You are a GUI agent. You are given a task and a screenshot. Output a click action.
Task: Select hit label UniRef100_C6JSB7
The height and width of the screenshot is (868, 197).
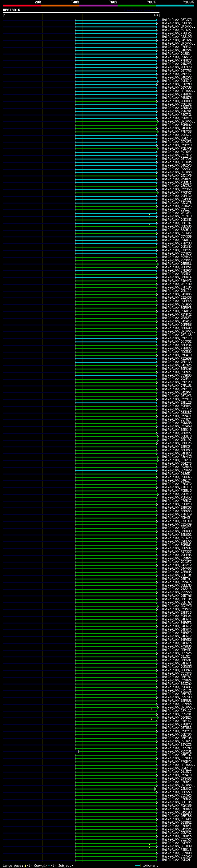click(176, 413)
